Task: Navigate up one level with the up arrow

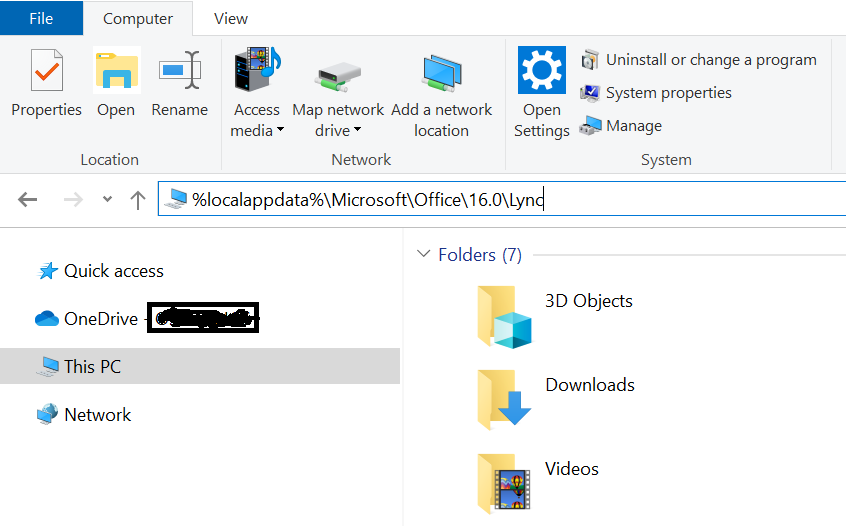Action: click(138, 199)
